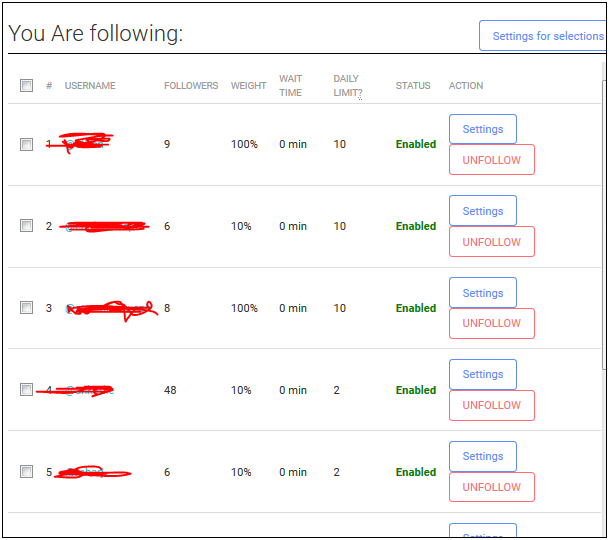Select row 3 checkbox
609x540 pixels.
click(x=26, y=308)
